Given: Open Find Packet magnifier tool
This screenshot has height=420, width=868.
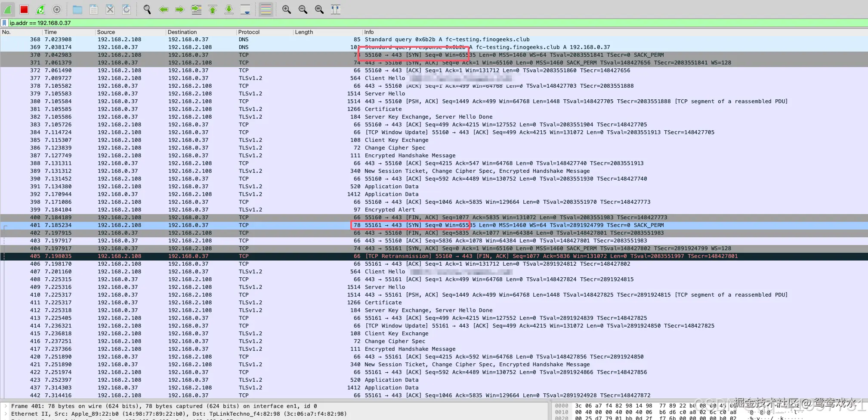Looking at the screenshot, I should tap(147, 9).
